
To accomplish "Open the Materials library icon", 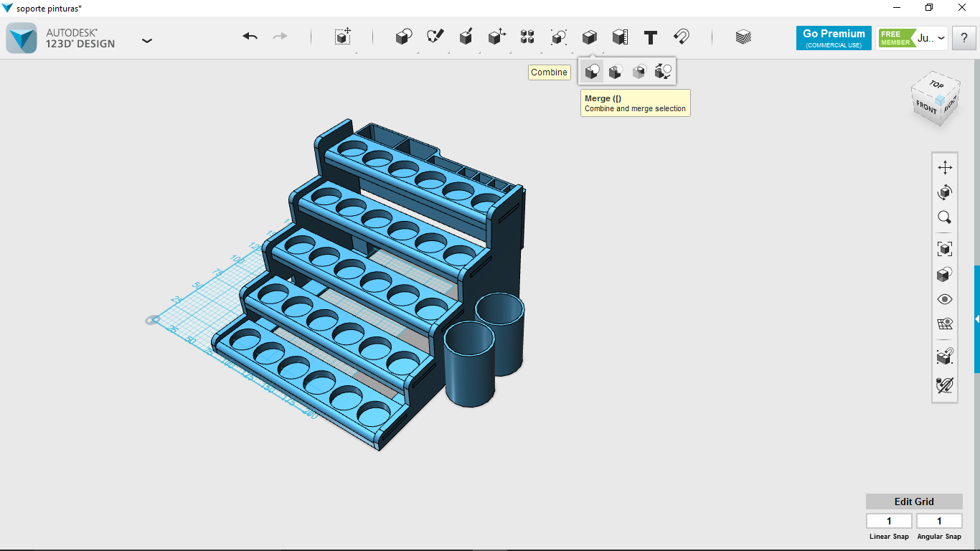I will click(x=743, y=37).
